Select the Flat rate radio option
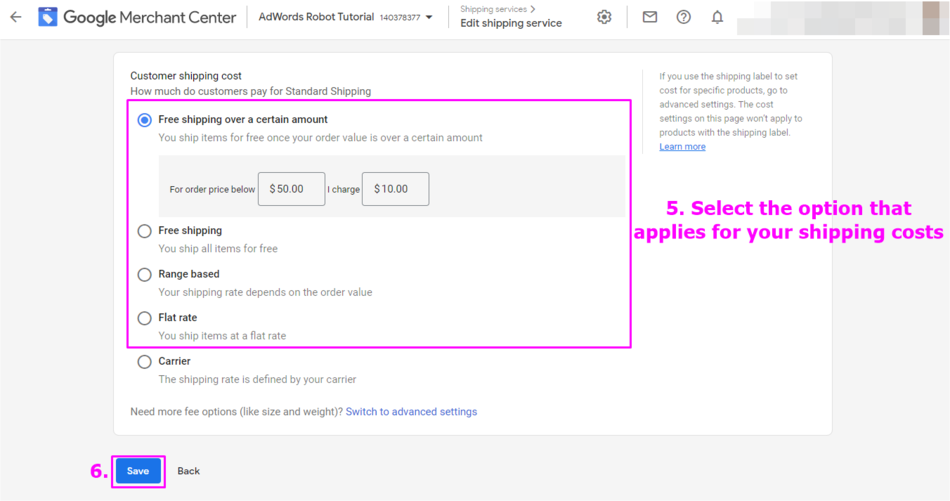The image size is (950, 501). click(x=145, y=318)
